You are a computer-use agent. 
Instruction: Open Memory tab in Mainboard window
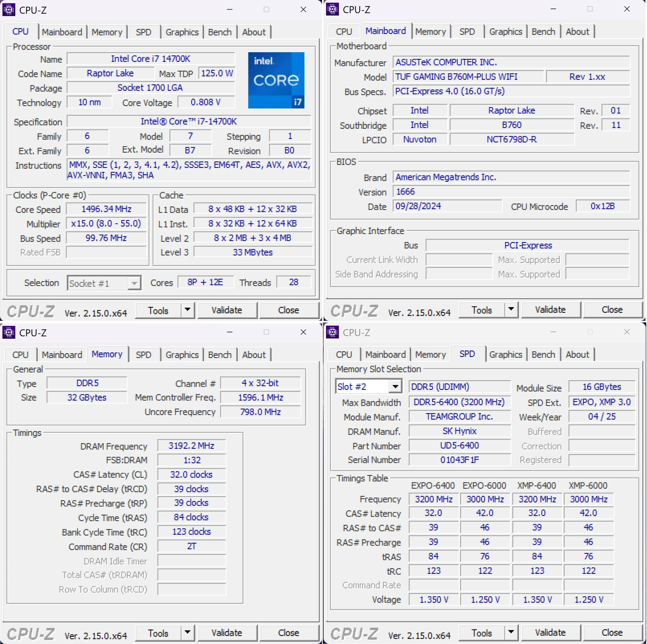click(430, 32)
